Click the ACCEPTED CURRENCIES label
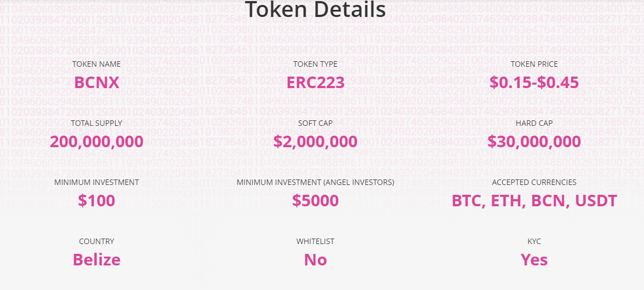The height and width of the screenshot is (290, 644). (x=534, y=182)
